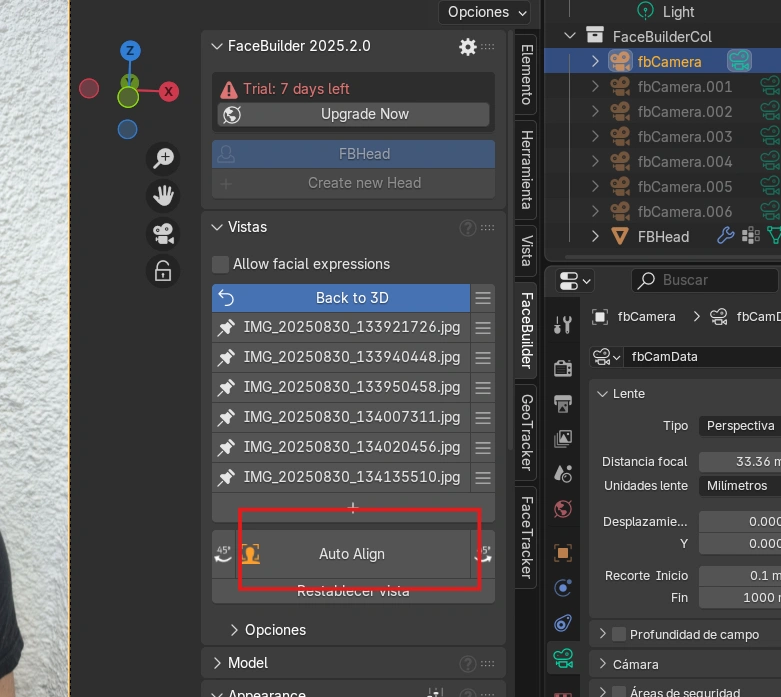This screenshot has width=781, height=697.
Task: Open FaceBuilder settings gear icon
Action: [467, 47]
